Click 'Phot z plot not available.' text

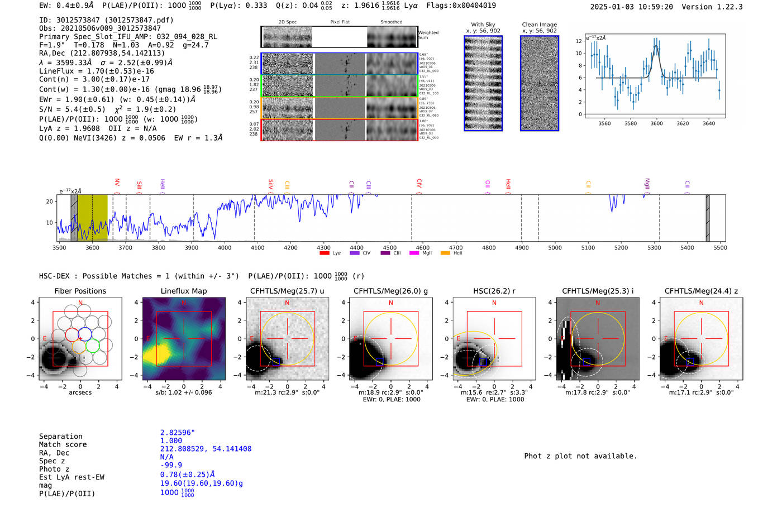pos(580,456)
